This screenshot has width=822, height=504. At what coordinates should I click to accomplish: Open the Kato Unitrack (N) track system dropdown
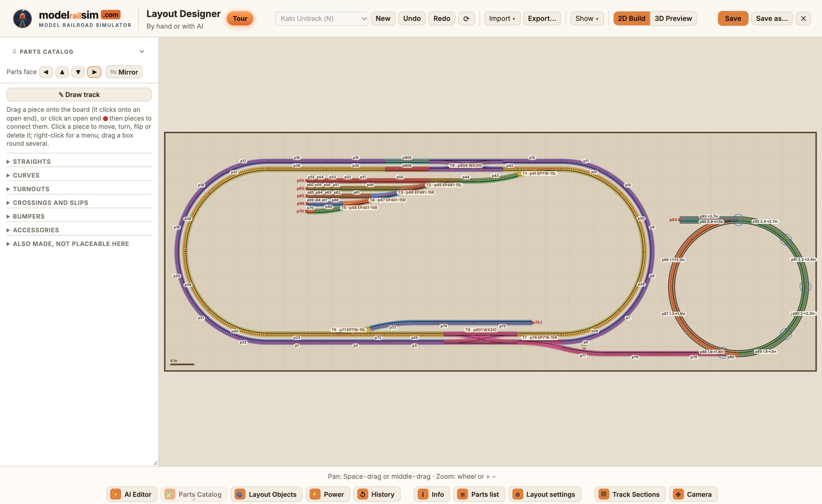[321, 18]
